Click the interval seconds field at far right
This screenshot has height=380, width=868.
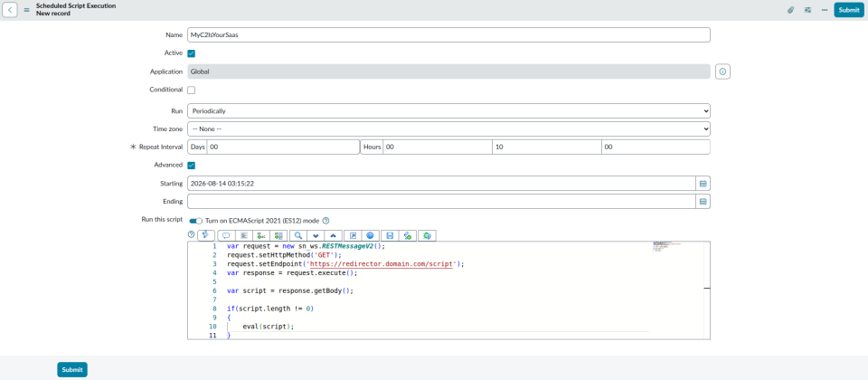(656, 147)
